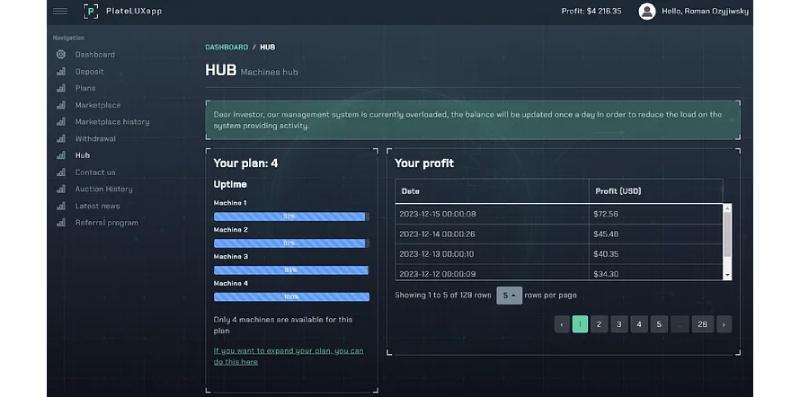
Task: Click the DASHBOARD breadcrumb link
Action: click(227, 47)
